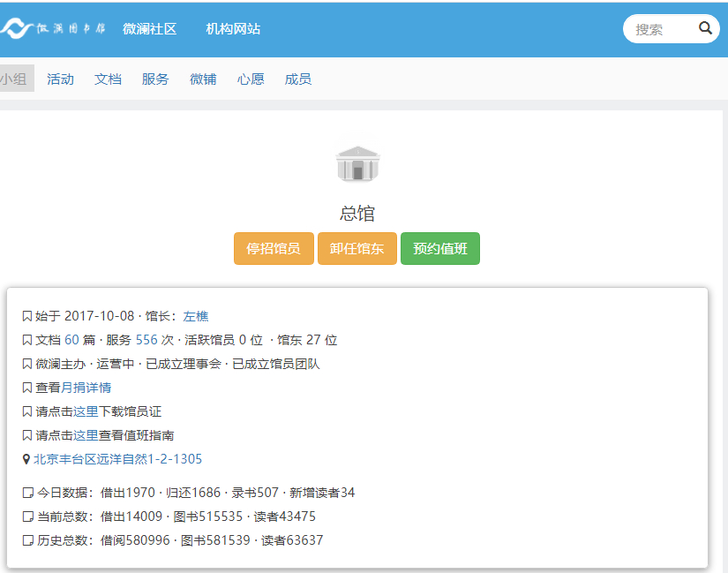The width and height of the screenshot is (728, 573).
Task: Click the library building icon
Action: point(357,164)
